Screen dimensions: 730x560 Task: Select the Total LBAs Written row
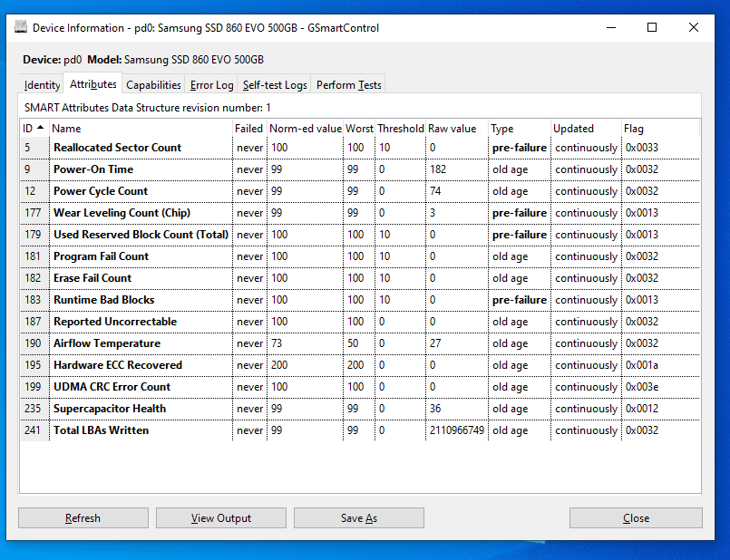pos(360,430)
